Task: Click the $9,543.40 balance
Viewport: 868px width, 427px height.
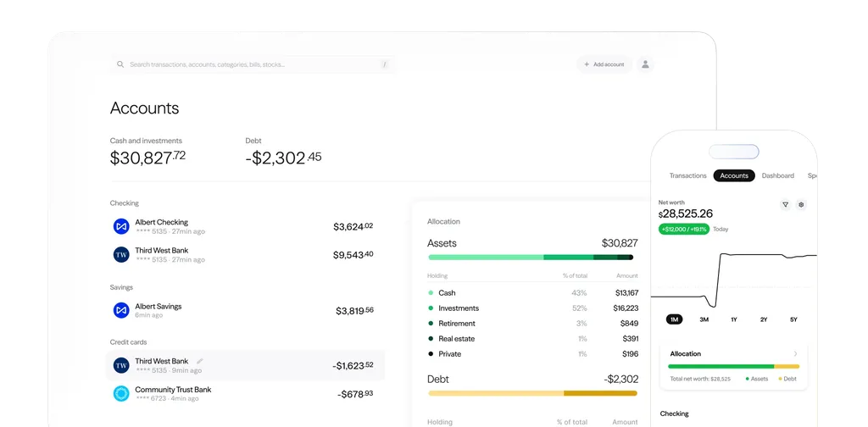Action: click(x=353, y=254)
